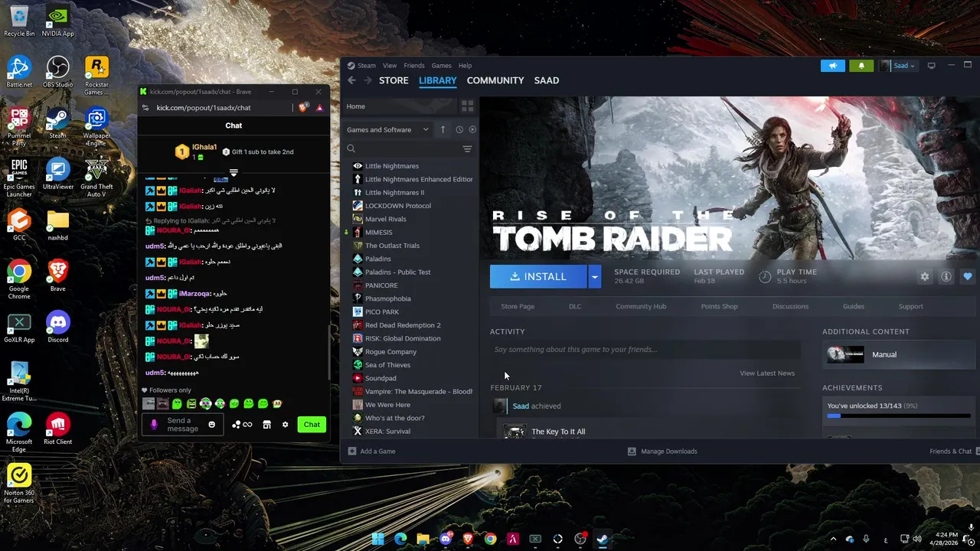The image size is (980, 551).
Task: Open the Community Hub link
Action: pos(641,306)
